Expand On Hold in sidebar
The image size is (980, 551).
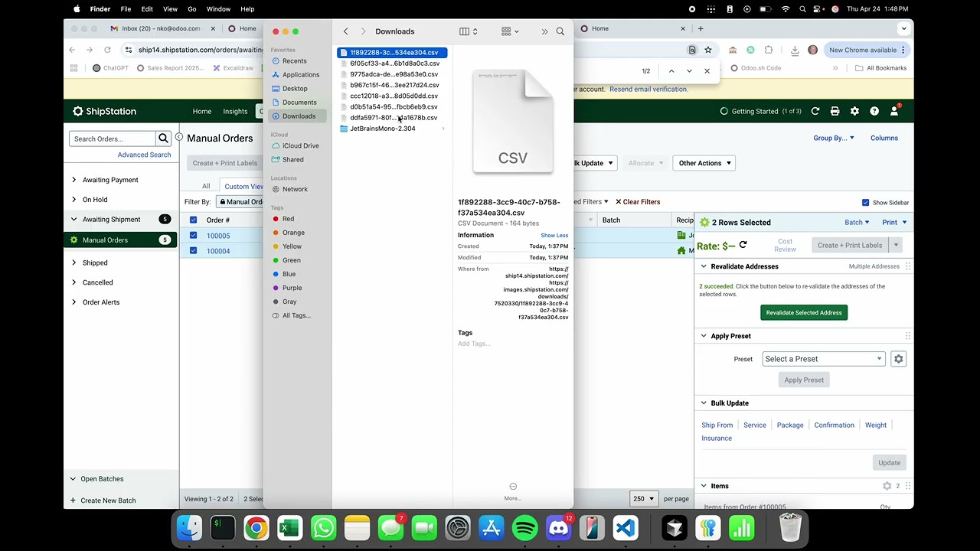coord(73,200)
